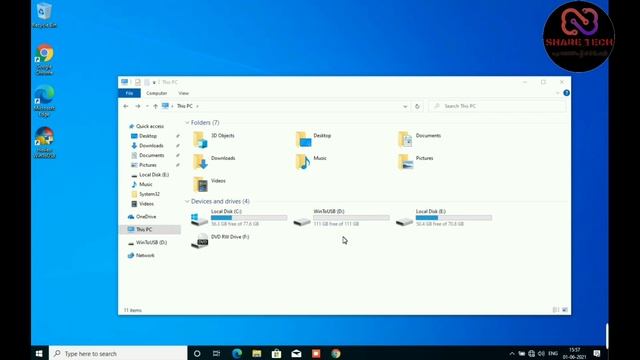640x360 pixels.
Task: Open volume control in system tray
Action: pyautogui.click(x=541, y=353)
